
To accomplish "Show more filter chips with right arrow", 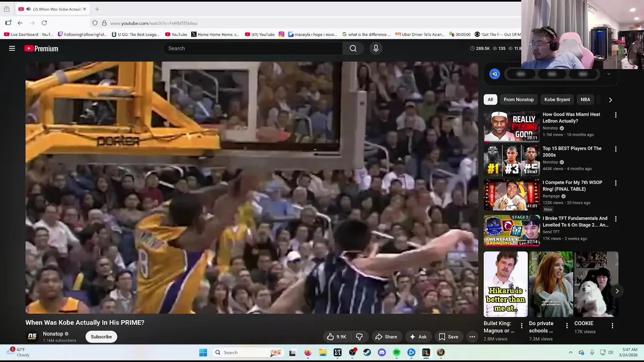I will 610,100.
